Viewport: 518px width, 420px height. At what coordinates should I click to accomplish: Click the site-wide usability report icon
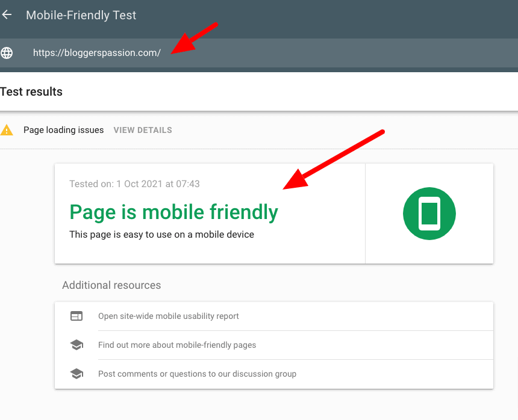click(x=76, y=316)
